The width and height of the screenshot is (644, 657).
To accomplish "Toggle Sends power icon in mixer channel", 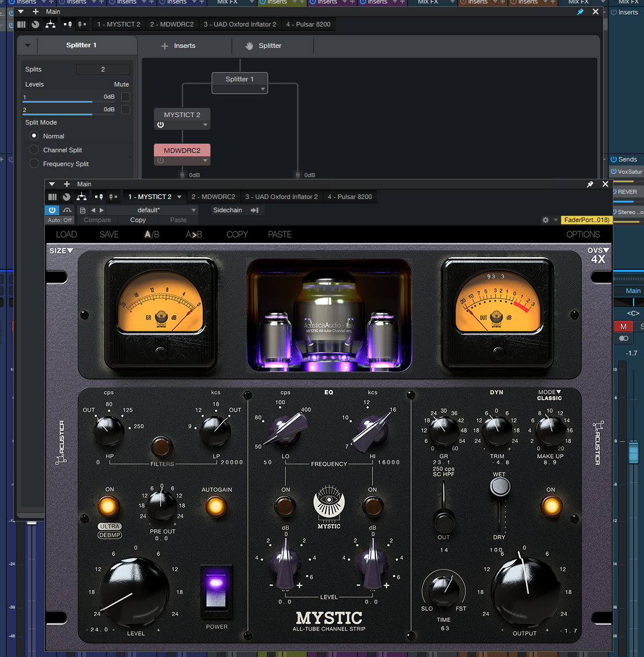I will coord(613,159).
